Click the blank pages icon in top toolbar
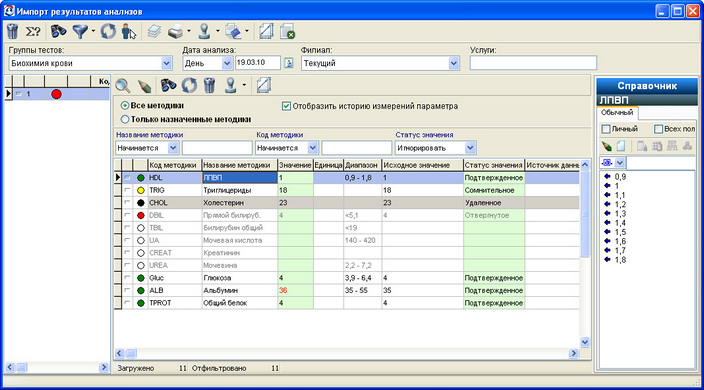 pyautogui.click(x=266, y=31)
